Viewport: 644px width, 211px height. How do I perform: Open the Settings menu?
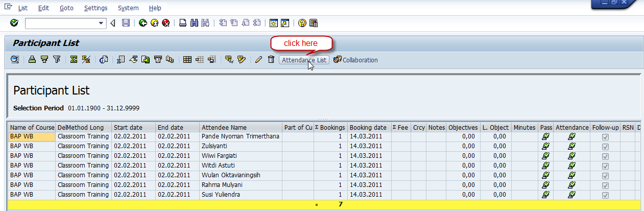(96, 8)
